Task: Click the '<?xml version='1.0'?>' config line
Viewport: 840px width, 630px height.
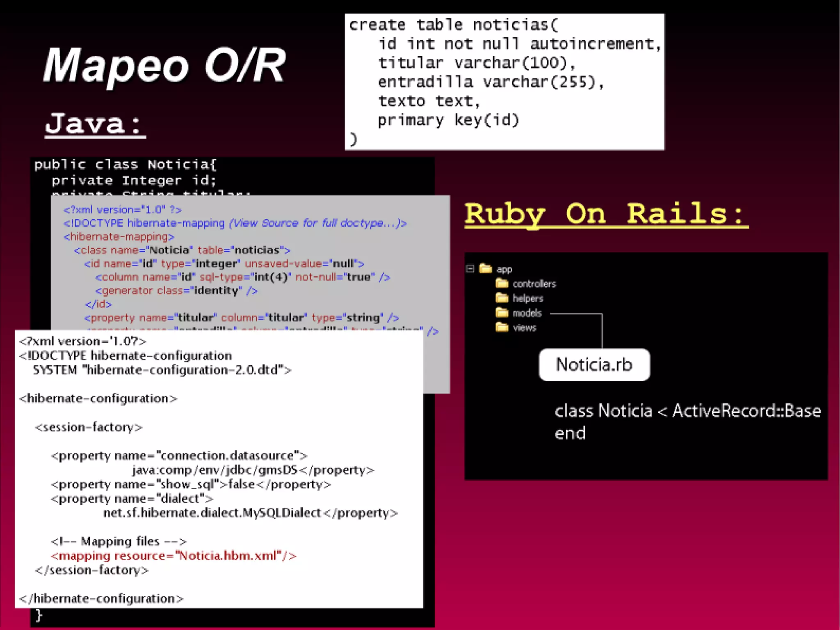Action: 82,341
